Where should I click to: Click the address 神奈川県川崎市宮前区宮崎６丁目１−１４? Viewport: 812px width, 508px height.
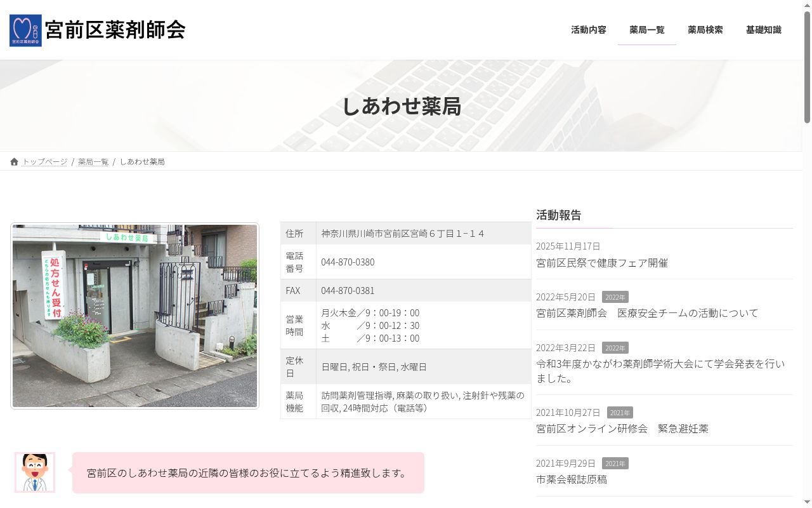403,234
